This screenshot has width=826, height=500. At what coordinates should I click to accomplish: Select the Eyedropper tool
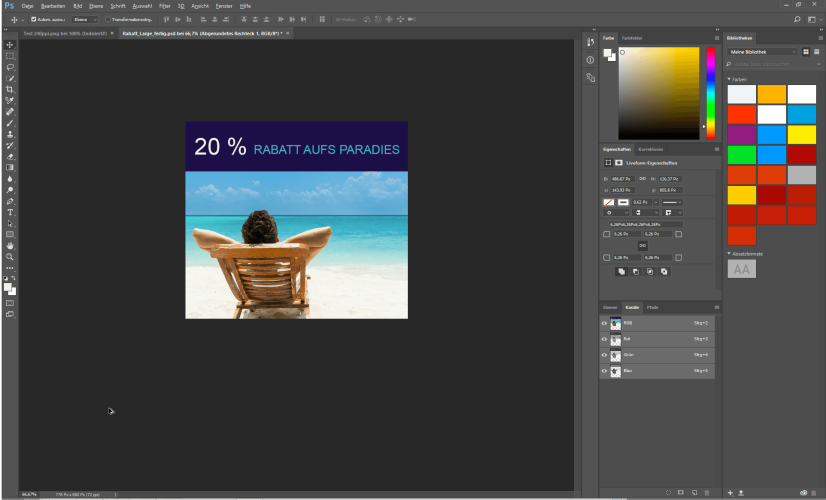pos(10,100)
